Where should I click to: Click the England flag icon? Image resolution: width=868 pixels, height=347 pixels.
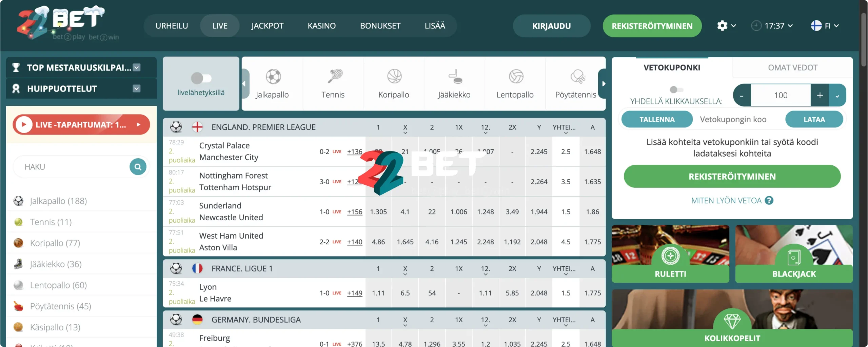(197, 127)
